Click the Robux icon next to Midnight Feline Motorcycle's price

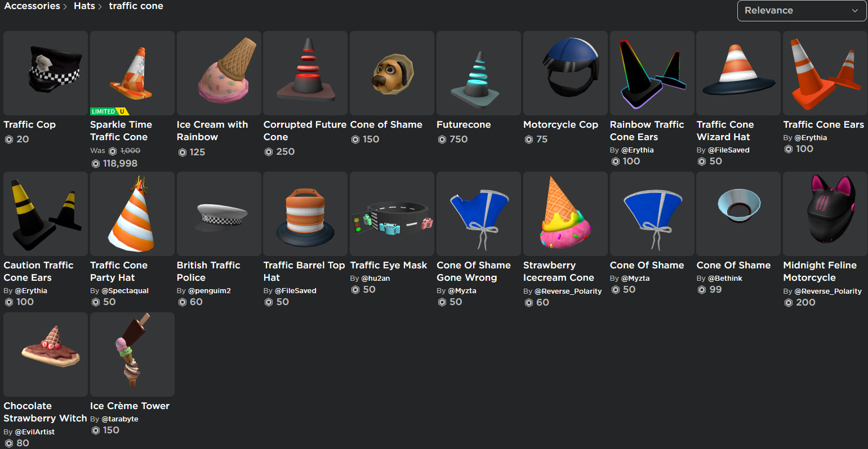click(789, 302)
